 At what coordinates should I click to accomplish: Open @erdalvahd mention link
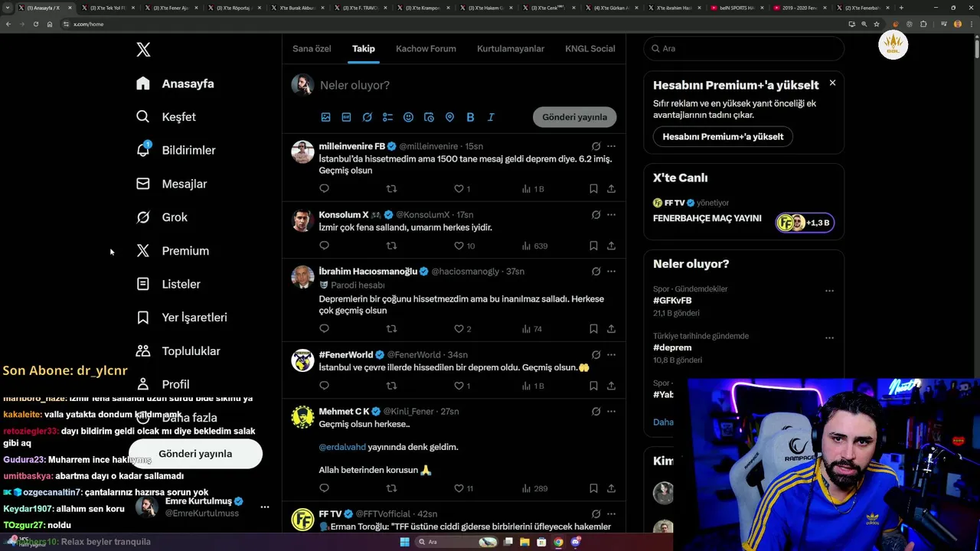[342, 447]
